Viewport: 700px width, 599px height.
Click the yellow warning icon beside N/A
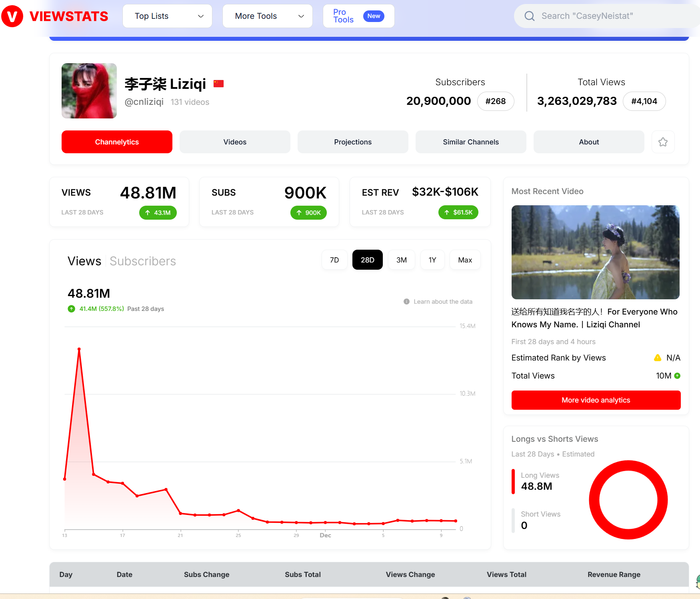658,358
